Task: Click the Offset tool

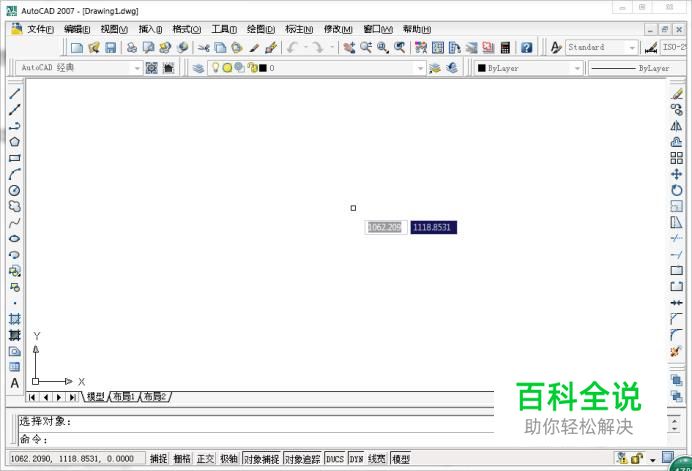Action: point(676,142)
